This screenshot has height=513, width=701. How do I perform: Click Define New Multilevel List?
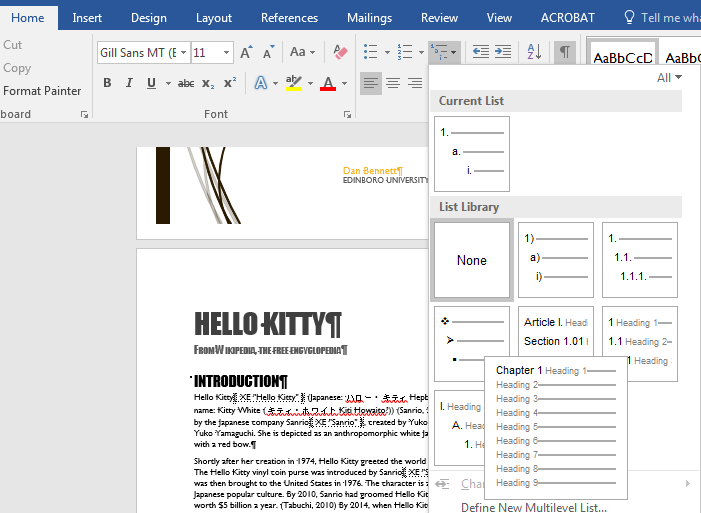click(533, 507)
